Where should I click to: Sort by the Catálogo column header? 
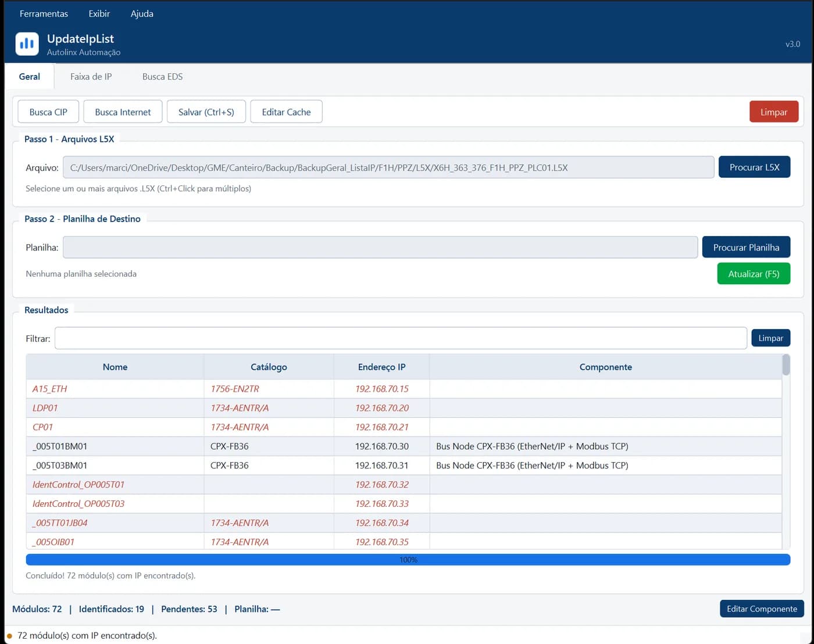tap(269, 367)
